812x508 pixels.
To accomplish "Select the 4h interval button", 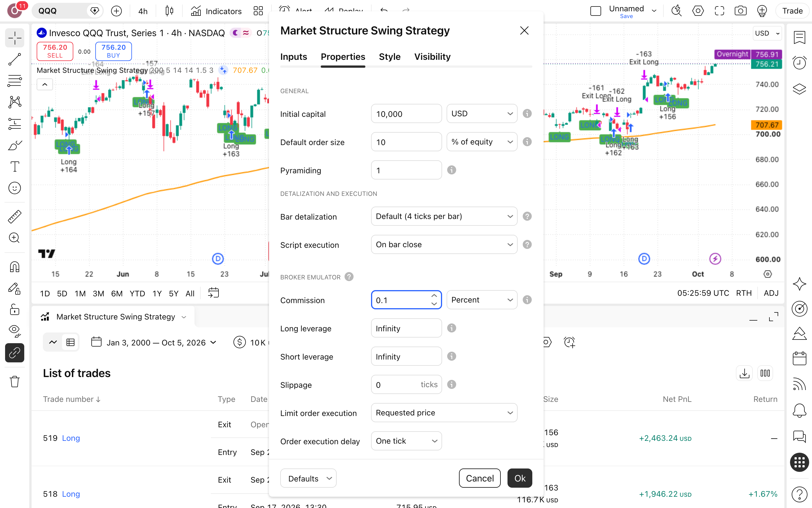I will [x=143, y=11].
